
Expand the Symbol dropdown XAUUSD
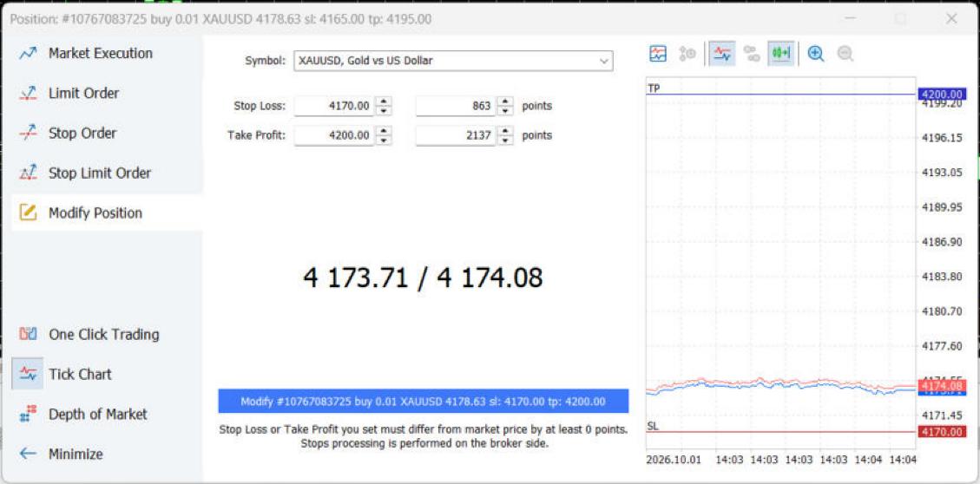coord(453,61)
